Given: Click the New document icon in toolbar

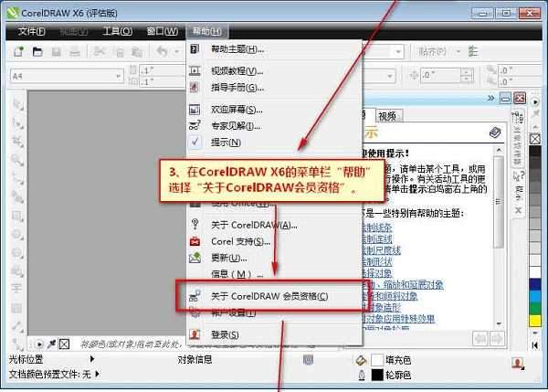Looking at the screenshot, I should click(x=19, y=52).
